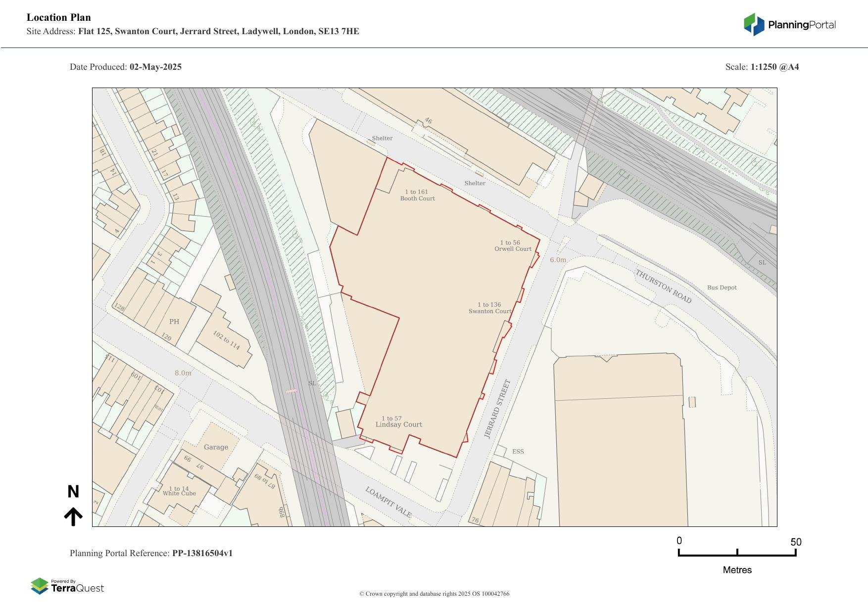Click the Crown copyright notice text

tap(434, 594)
